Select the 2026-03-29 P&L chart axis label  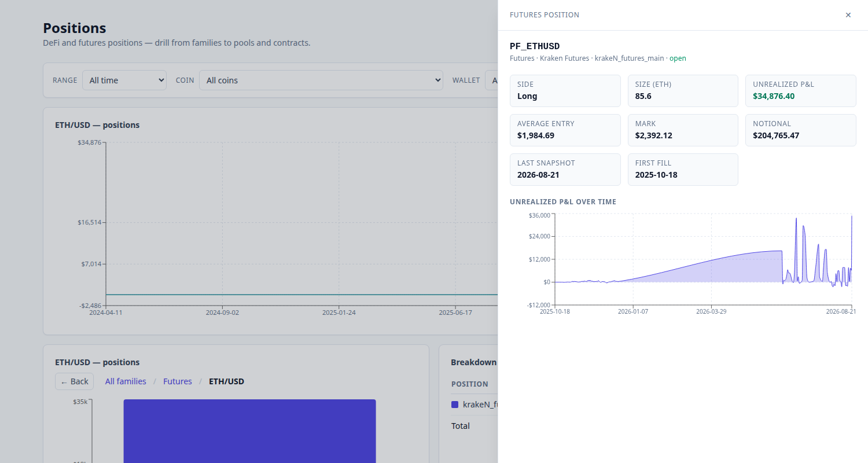711,311
